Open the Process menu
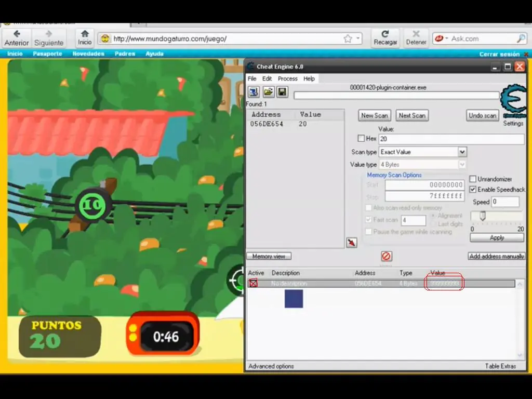Viewport: 532px width, 399px height. coord(287,79)
